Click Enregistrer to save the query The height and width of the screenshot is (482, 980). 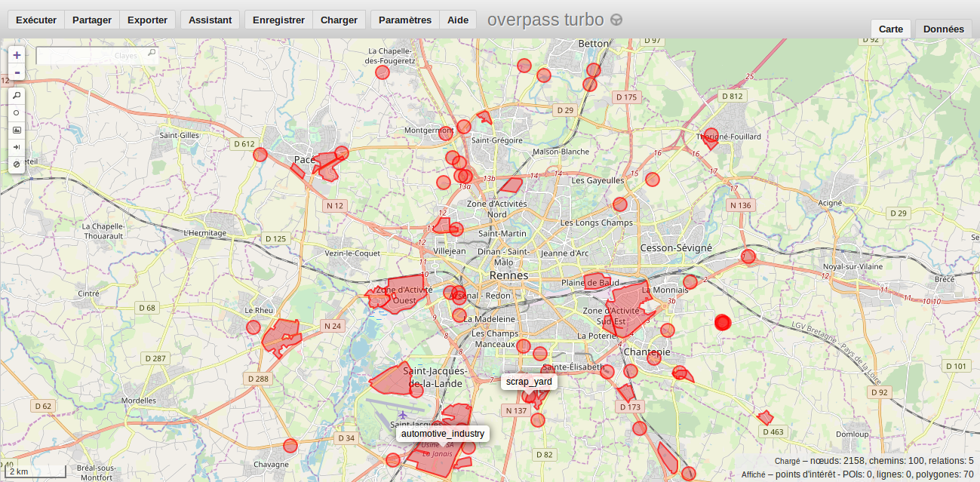click(x=278, y=20)
